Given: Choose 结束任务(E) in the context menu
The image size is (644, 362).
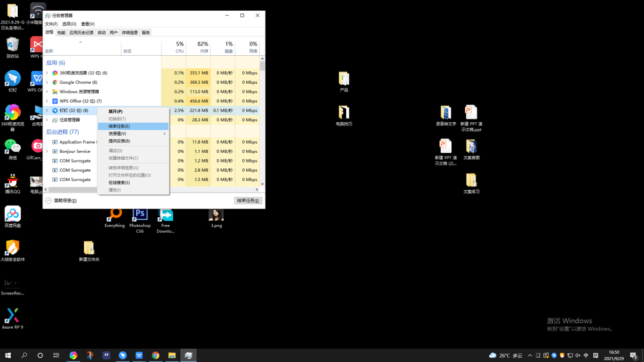Looking at the screenshot, I should click(x=133, y=127).
